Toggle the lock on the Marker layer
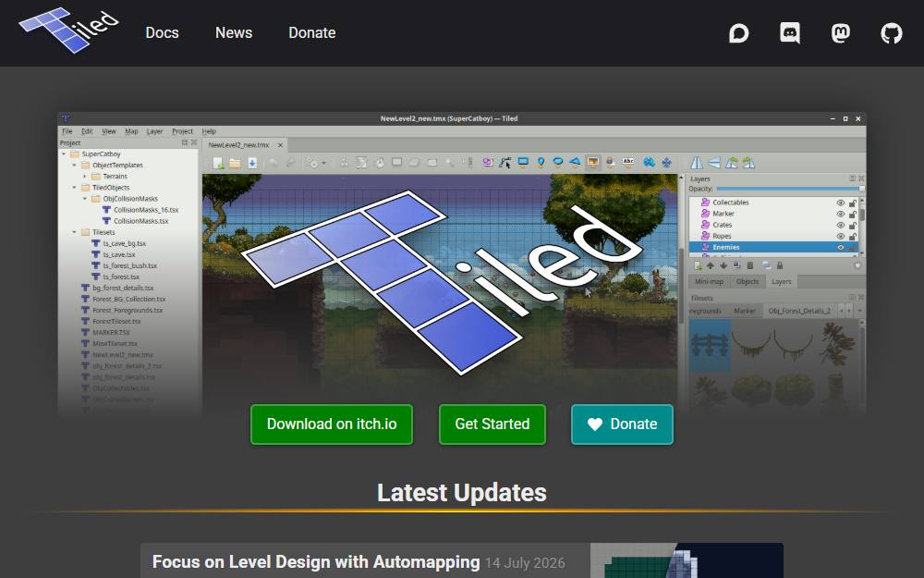This screenshot has height=578, width=924. point(853,215)
